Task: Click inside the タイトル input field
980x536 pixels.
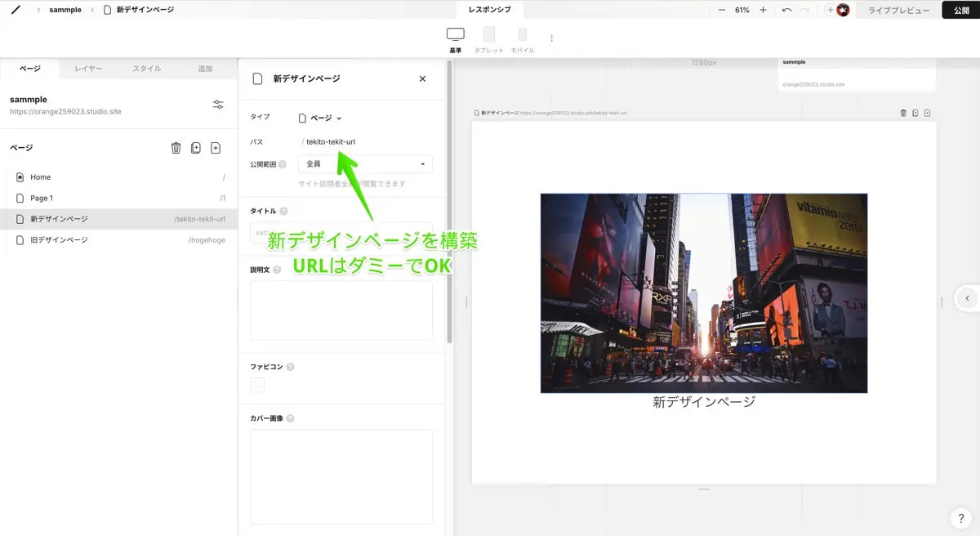Action: pyautogui.click(x=341, y=233)
